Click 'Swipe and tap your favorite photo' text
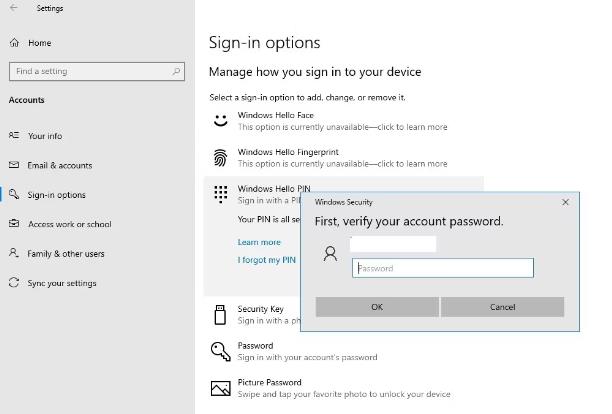Image resolution: width=612 pixels, height=414 pixels. point(344,394)
